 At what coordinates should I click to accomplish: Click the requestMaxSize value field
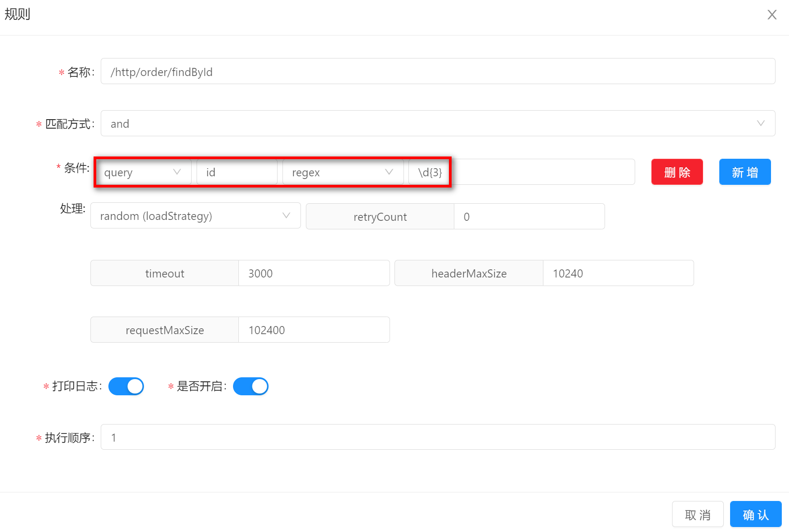point(314,330)
